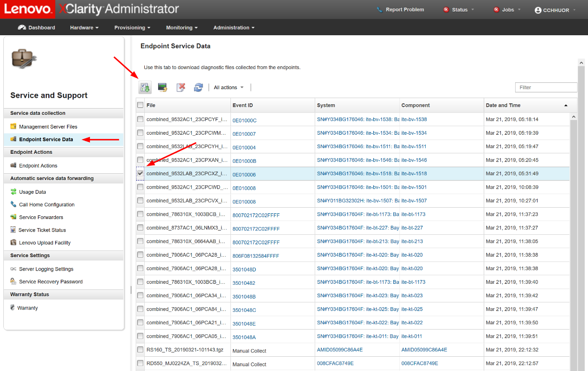The image size is (588, 371).
Task: Click the download selected service files icon
Action: [x=145, y=87]
